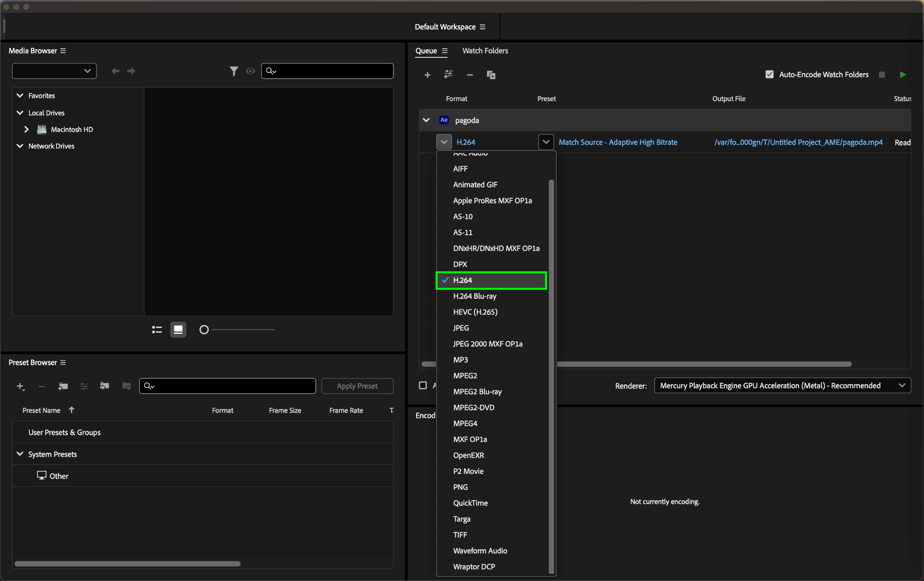Click the thumbnail zoom slider handle
This screenshot has width=924, height=581.
click(204, 330)
